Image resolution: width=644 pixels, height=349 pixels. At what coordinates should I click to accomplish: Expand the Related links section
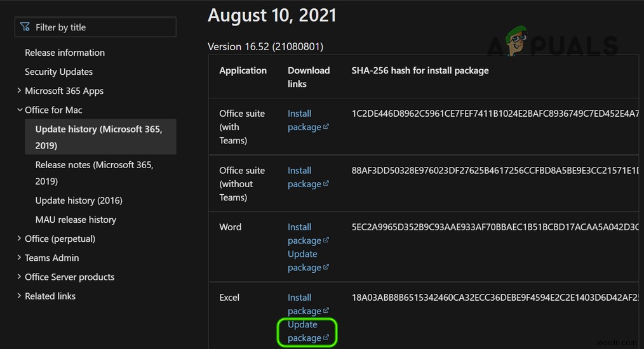tap(19, 296)
